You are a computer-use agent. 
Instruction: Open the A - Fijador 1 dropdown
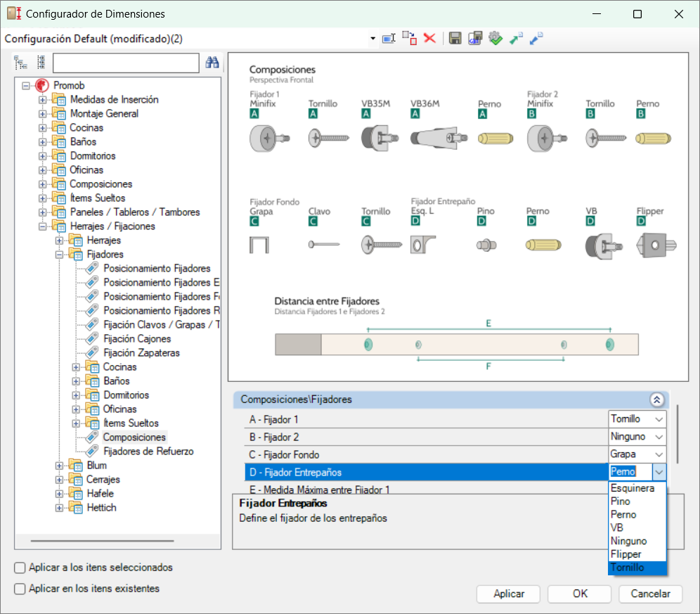pyautogui.click(x=659, y=419)
